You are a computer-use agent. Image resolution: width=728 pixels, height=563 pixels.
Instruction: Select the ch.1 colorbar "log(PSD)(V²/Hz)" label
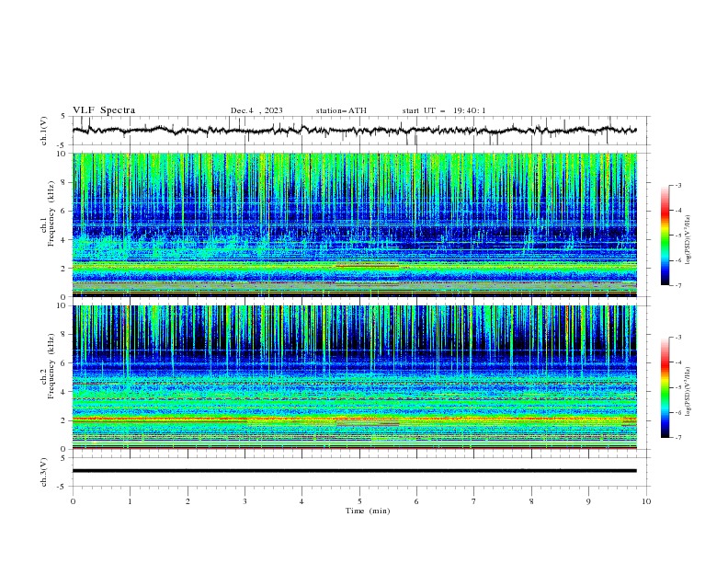pyautogui.click(x=688, y=240)
